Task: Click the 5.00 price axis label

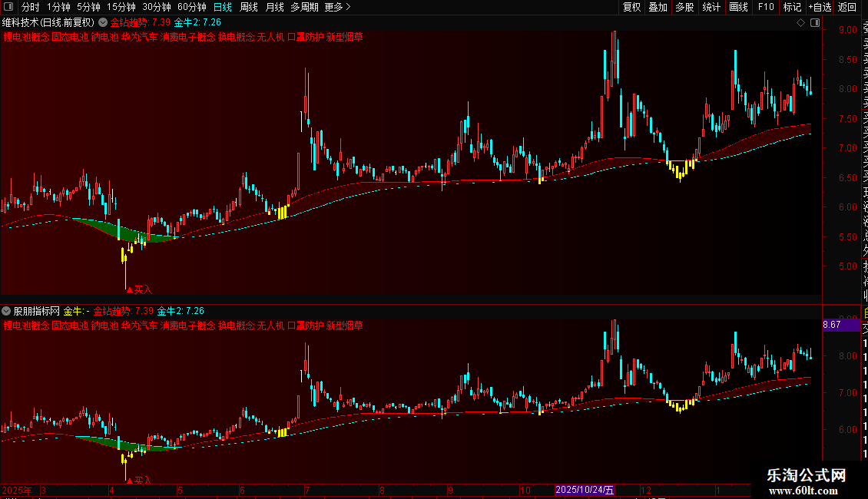Action: [x=847, y=266]
